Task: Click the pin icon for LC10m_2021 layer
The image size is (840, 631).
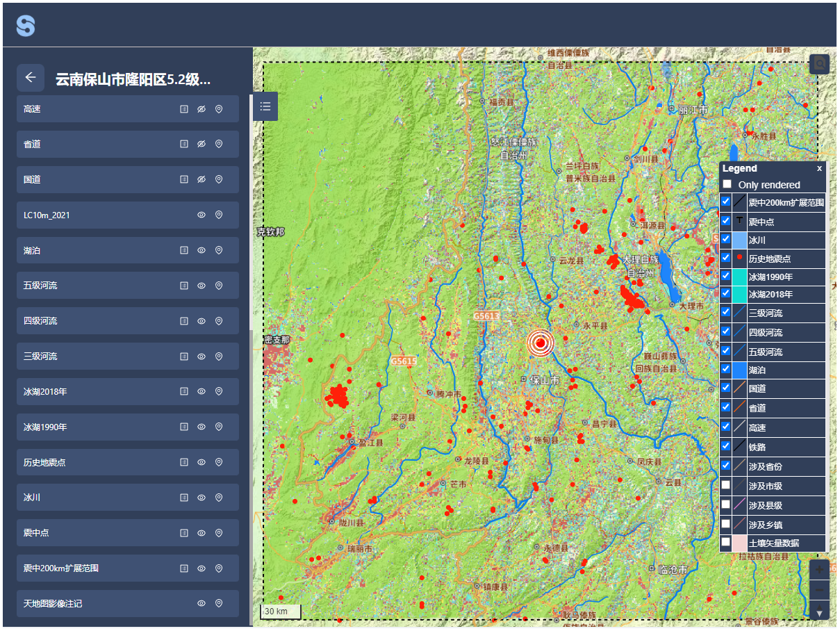Action: (219, 215)
